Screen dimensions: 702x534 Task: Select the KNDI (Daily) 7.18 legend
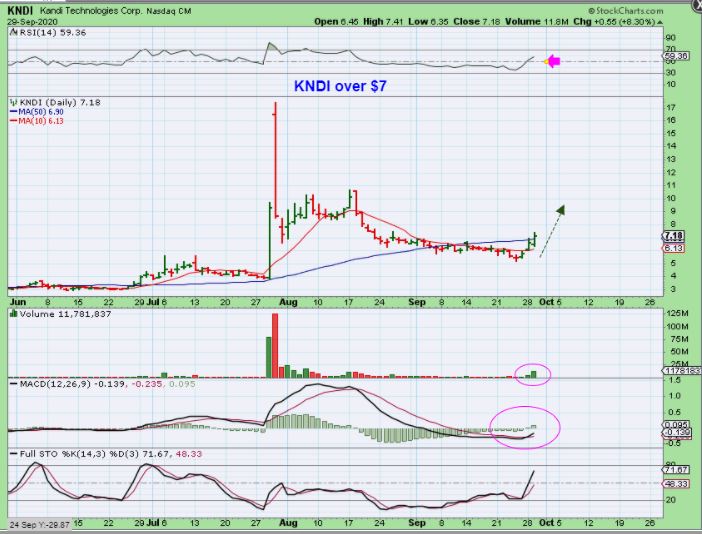60,103
